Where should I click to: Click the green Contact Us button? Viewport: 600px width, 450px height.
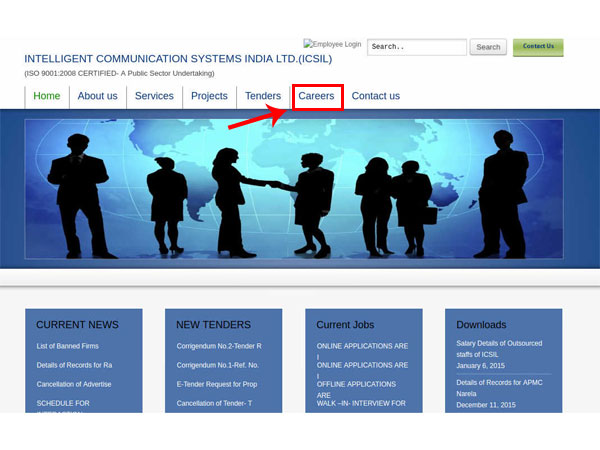coord(538,47)
